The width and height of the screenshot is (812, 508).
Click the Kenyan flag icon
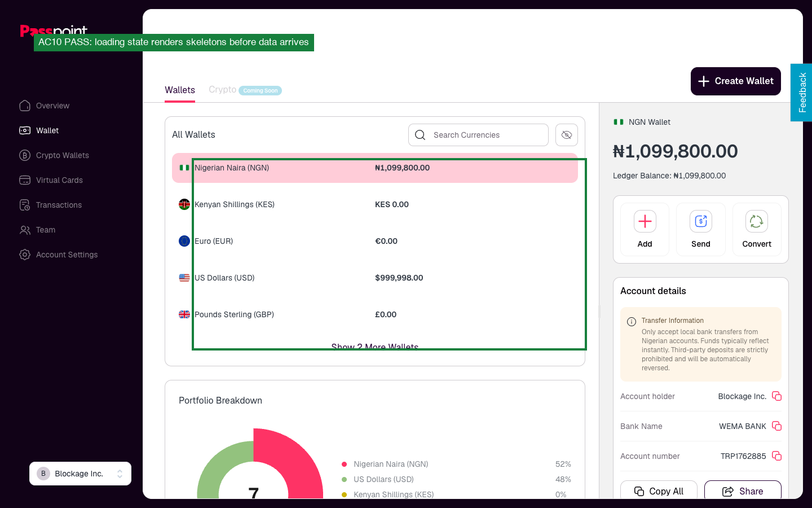pyautogui.click(x=184, y=204)
